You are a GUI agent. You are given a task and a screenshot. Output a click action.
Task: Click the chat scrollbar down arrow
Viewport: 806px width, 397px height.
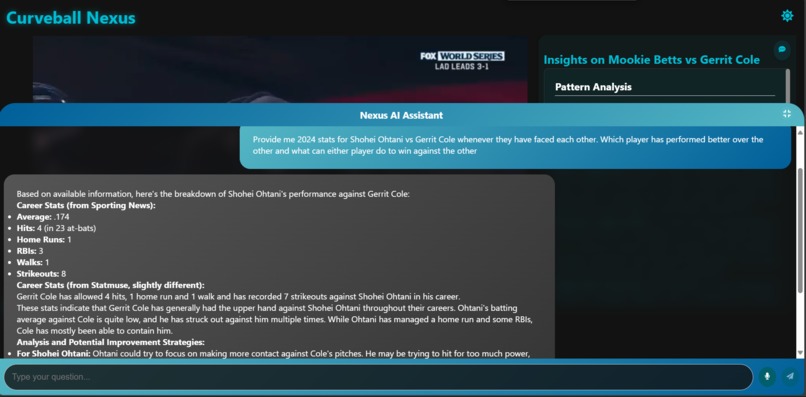pyautogui.click(x=800, y=353)
